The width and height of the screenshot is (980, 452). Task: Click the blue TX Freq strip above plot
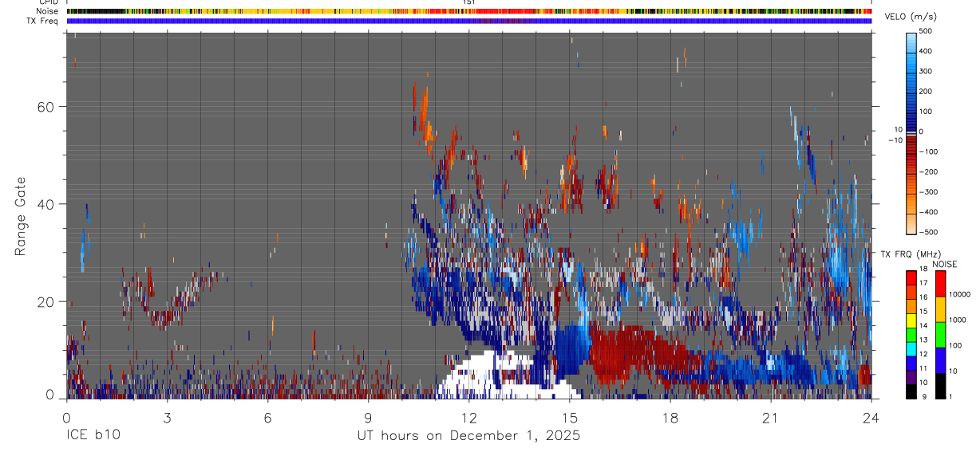[469, 21]
